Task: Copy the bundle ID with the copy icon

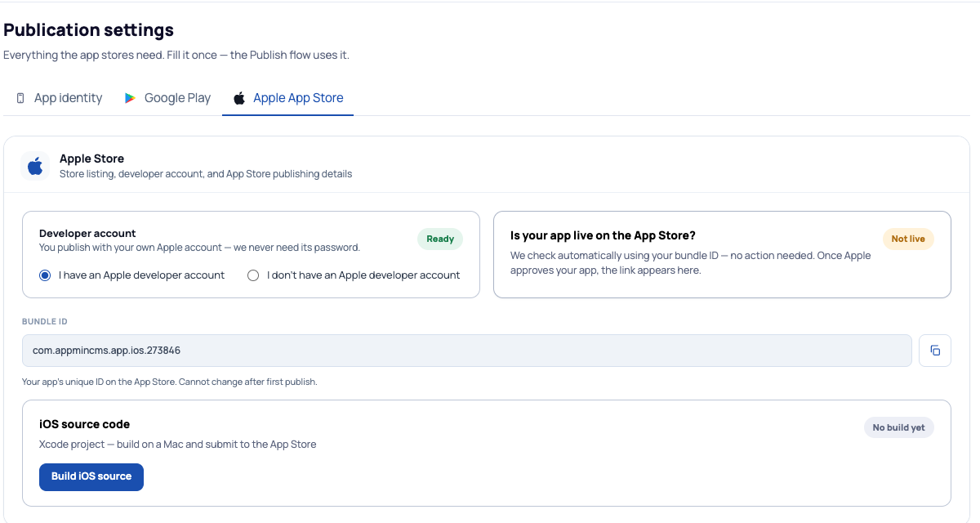Action: [935, 351]
